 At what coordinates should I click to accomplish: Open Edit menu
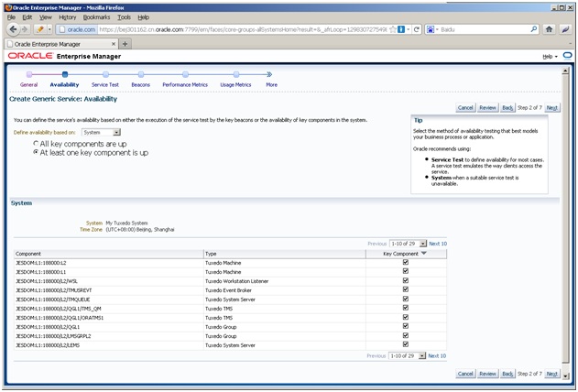27,17
